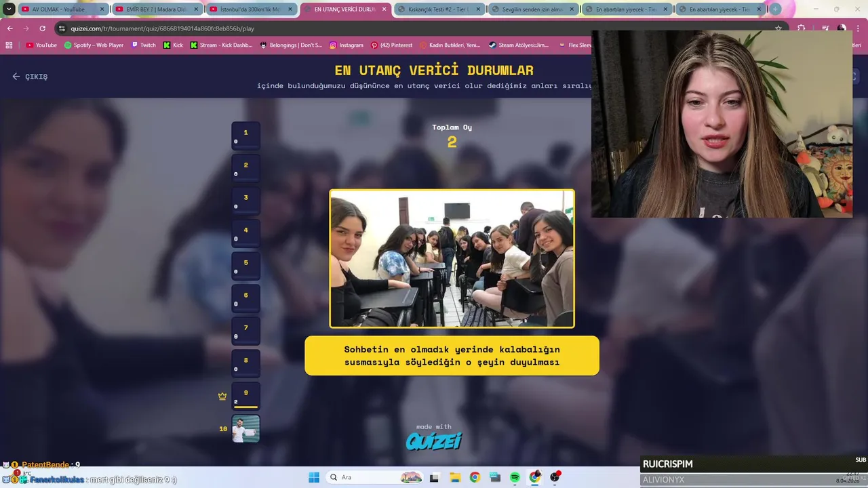Open (42) Pinterest bookmark

(x=391, y=45)
